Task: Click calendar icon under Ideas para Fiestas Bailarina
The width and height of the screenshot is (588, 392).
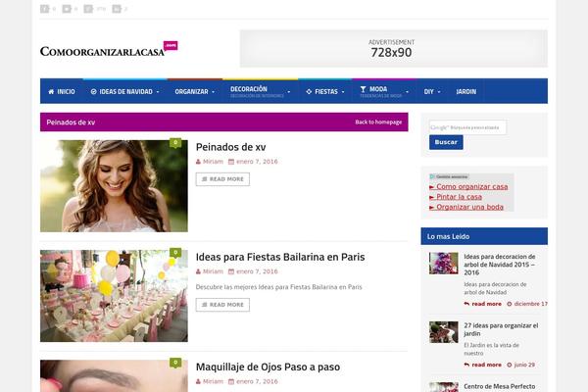Action: [x=231, y=271]
